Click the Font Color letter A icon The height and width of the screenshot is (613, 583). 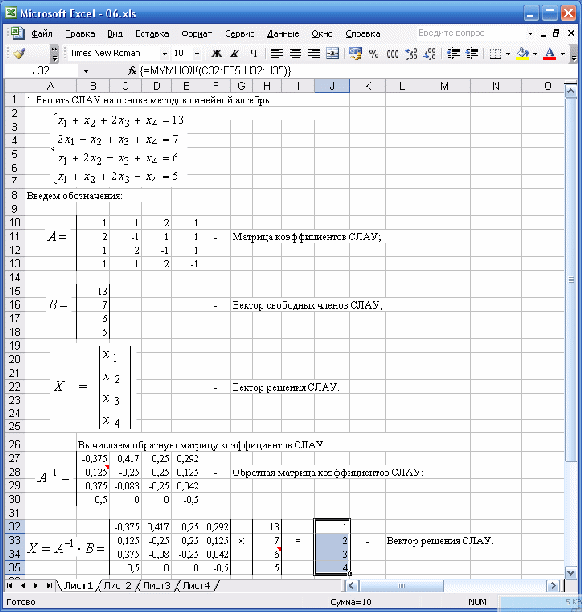[x=549, y=54]
